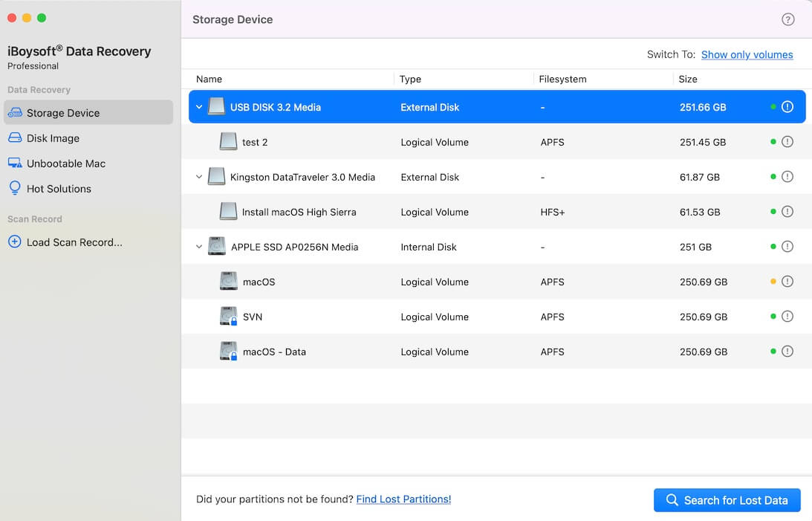Click the Unbootable Mac sidebar icon
This screenshot has height=521, width=812.
[x=15, y=163]
